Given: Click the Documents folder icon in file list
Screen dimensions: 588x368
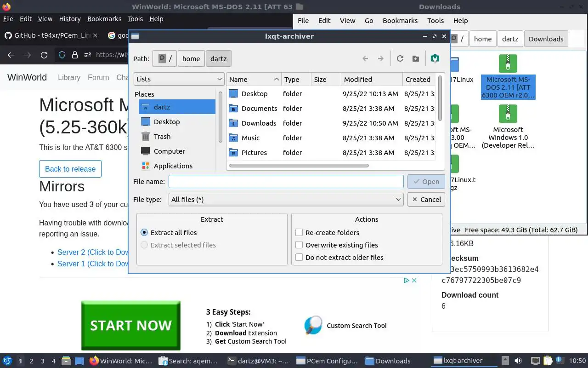Looking at the screenshot, I should click(x=233, y=108).
